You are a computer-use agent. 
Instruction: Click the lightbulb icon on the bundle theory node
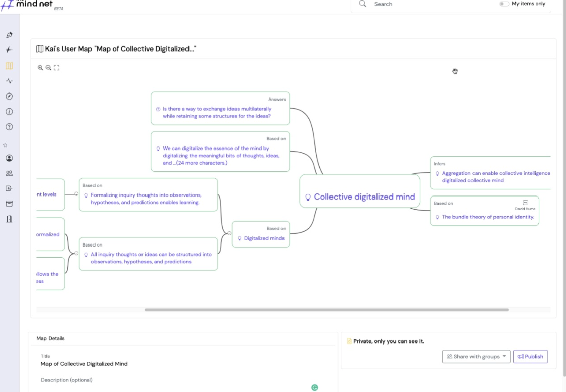click(x=437, y=217)
